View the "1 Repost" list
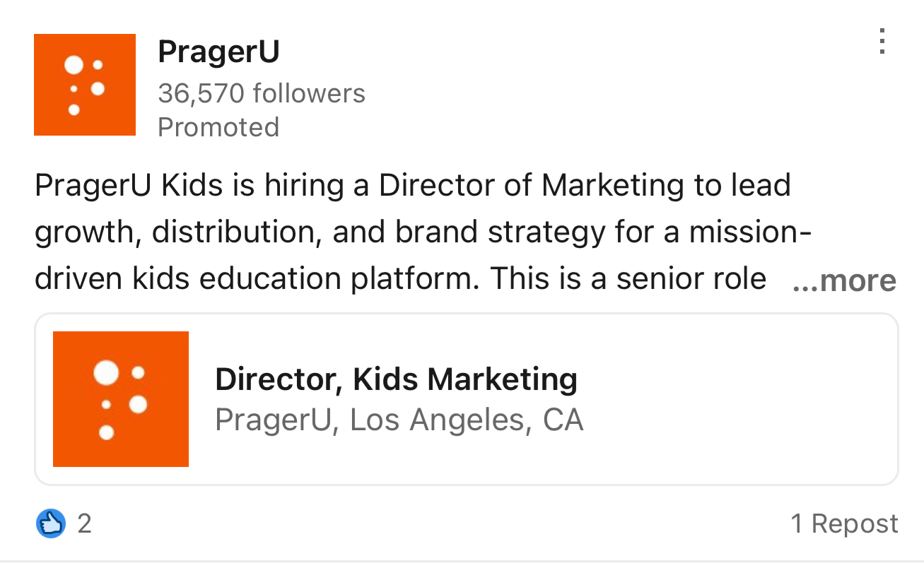 click(x=844, y=523)
